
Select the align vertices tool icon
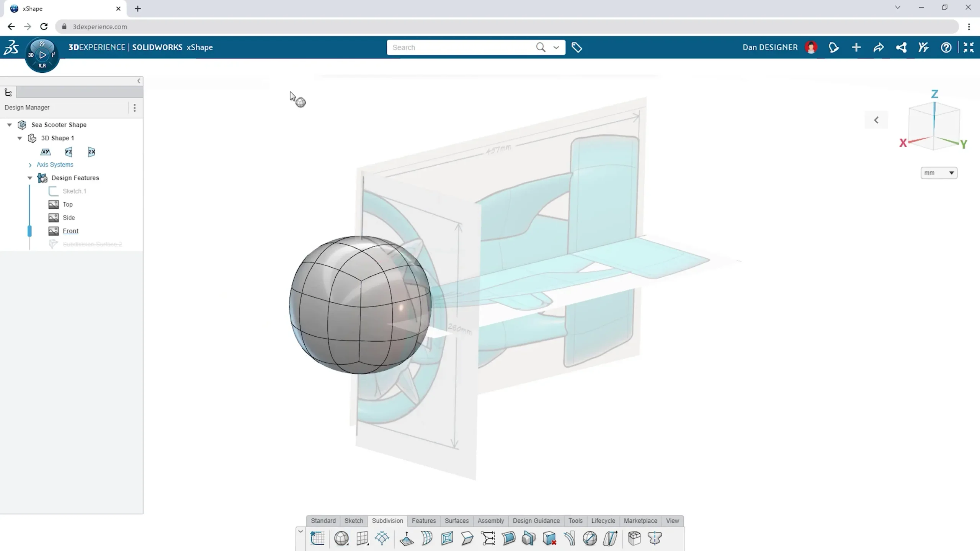tap(488, 538)
